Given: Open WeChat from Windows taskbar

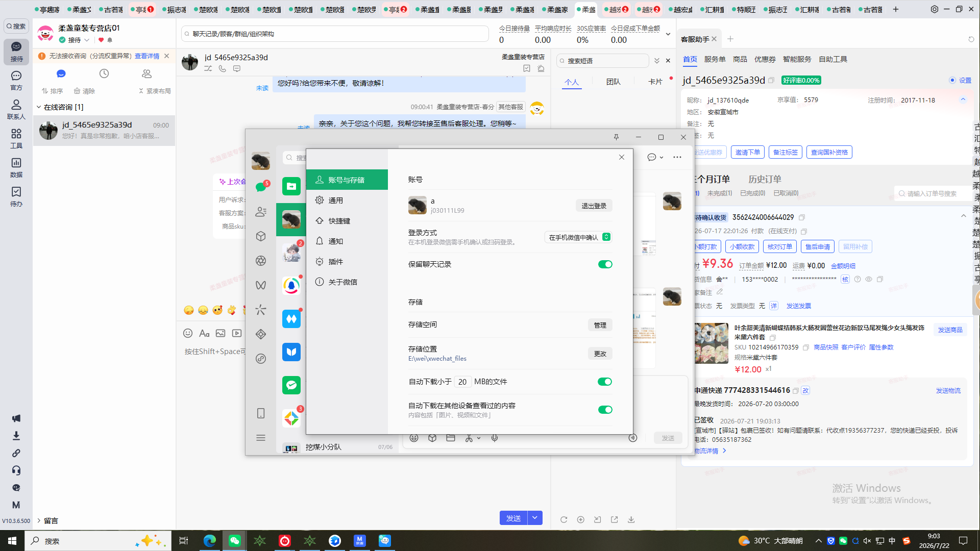Looking at the screenshot, I should tap(235, 541).
